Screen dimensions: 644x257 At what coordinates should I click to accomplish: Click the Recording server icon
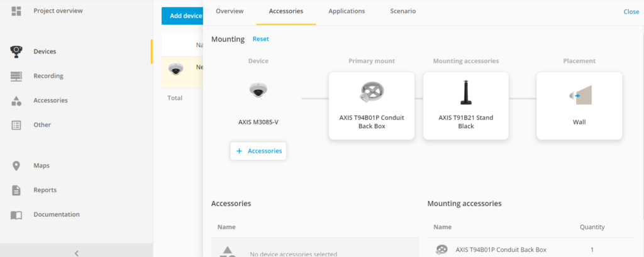(x=16, y=76)
